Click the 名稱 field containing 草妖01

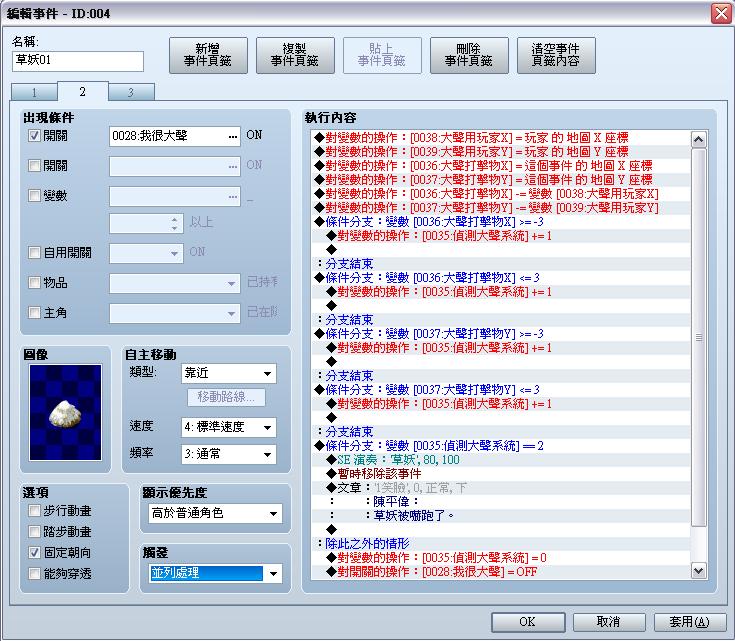78,61
